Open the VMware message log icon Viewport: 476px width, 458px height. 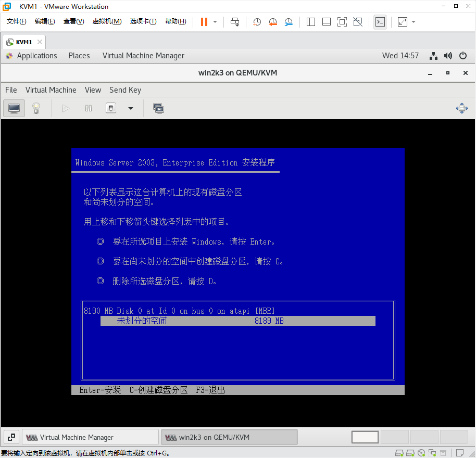[x=460, y=453]
